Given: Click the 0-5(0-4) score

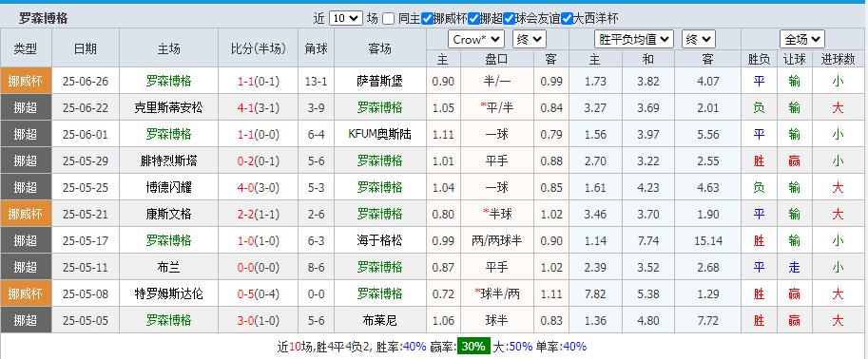Looking at the screenshot, I should pyautogui.click(x=259, y=293).
